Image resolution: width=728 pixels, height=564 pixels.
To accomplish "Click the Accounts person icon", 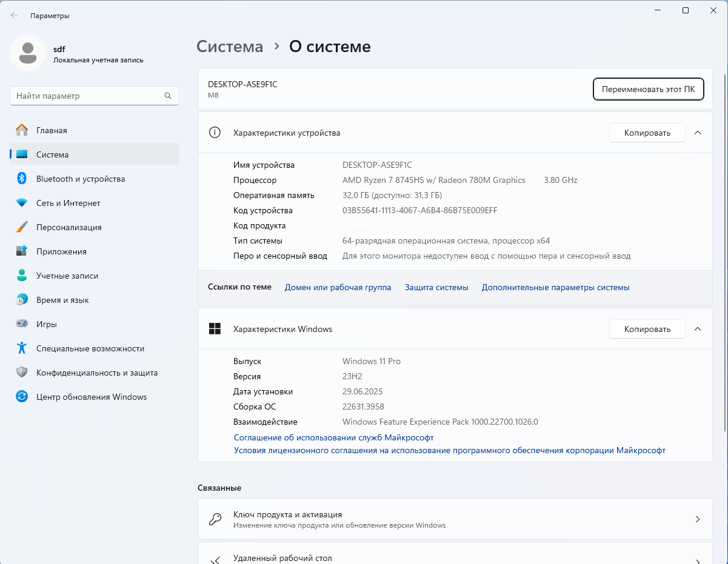I will pyautogui.click(x=22, y=276).
